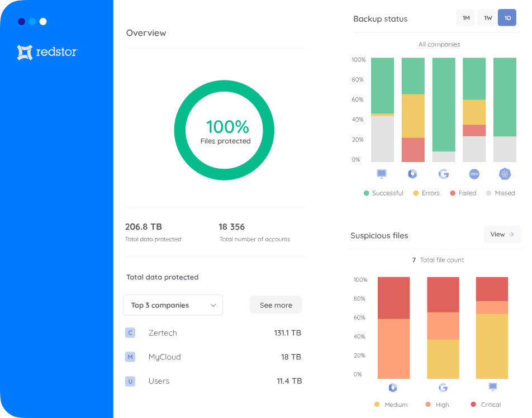This screenshot has height=418, width=532.
Task: Switch Backup status to 1M range
Action: pyautogui.click(x=465, y=18)
